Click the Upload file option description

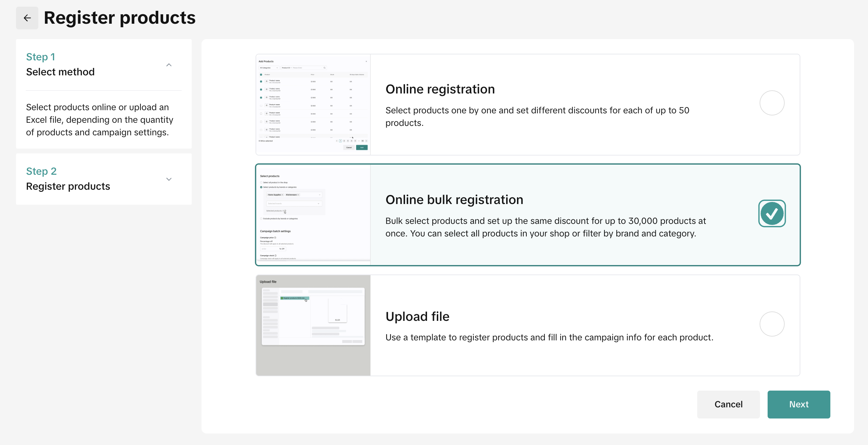[x=549, y=337]
